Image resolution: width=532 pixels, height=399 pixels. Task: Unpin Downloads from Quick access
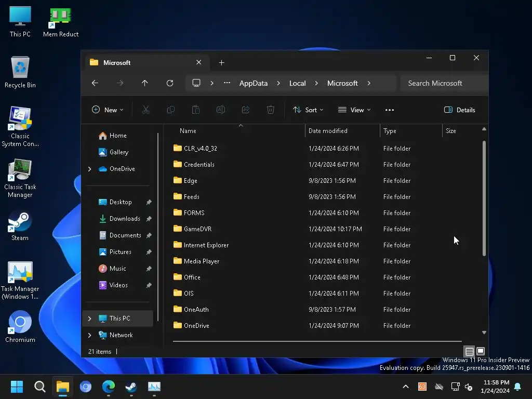coord(149,219)
